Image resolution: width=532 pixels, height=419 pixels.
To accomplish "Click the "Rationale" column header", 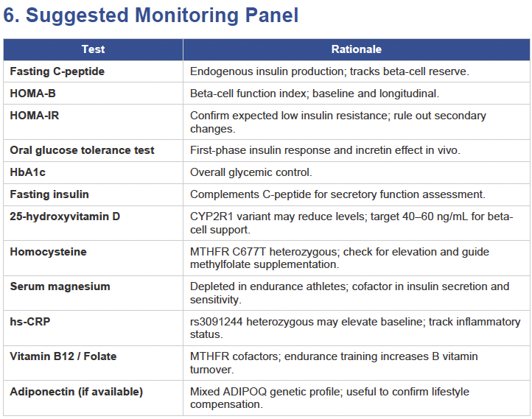I will point(356,49).
